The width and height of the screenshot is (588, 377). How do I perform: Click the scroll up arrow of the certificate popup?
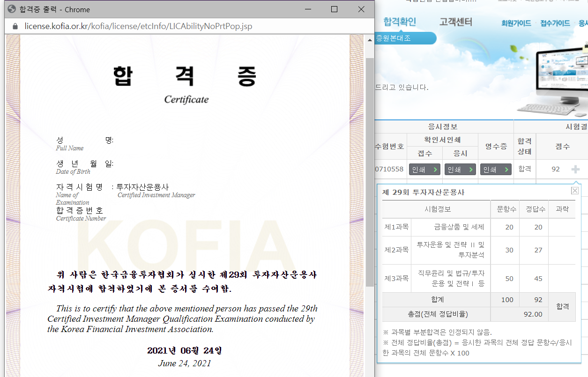click(x=370, y=40)
